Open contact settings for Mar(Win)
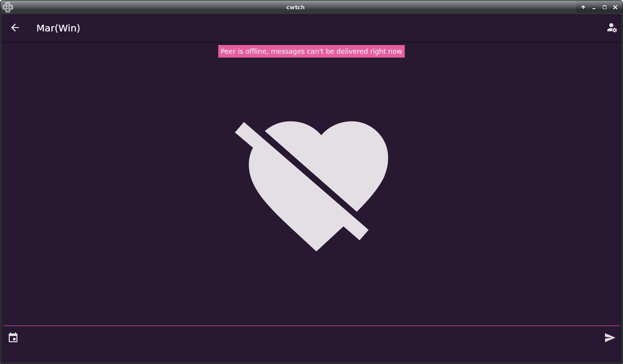 pyautogui.click(x=612, y=28)
